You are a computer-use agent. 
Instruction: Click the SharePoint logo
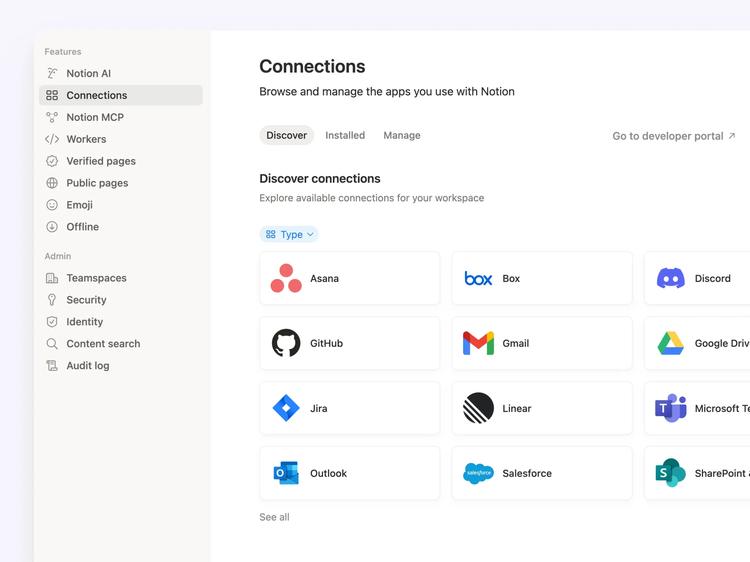click(671, 473)
